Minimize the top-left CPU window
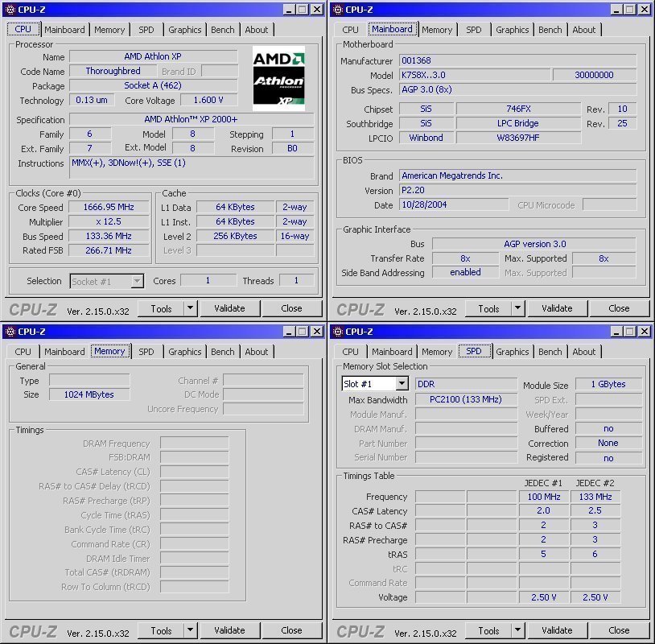This screenshot has width=655, height=644. 289,9
